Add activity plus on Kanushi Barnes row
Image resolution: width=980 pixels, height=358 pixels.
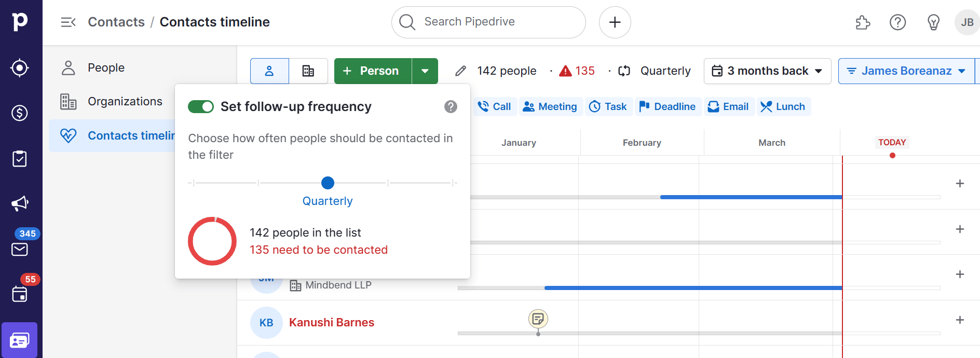[960, 320]
